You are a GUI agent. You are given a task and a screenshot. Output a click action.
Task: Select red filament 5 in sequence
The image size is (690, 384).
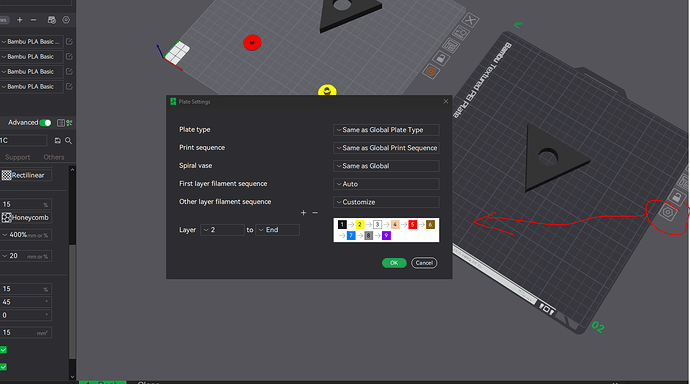point(412,225)
